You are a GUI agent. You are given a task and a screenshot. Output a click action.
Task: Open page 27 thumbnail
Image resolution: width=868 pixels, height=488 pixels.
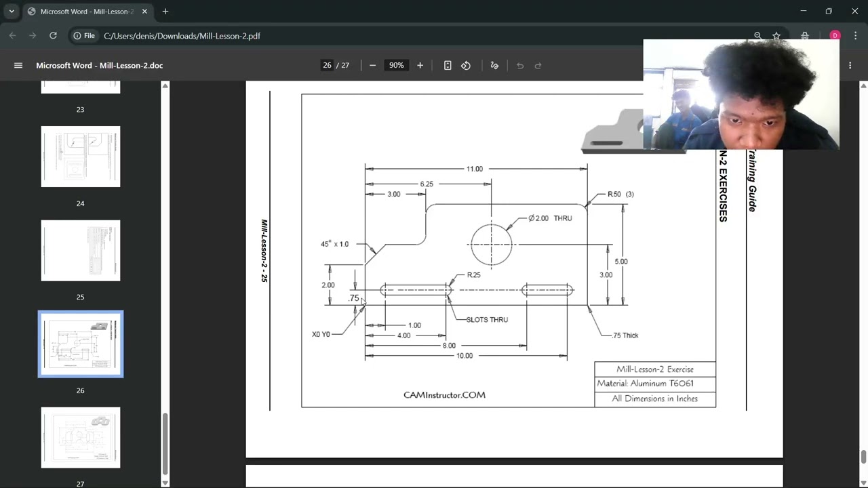click(x=81, y=437)
